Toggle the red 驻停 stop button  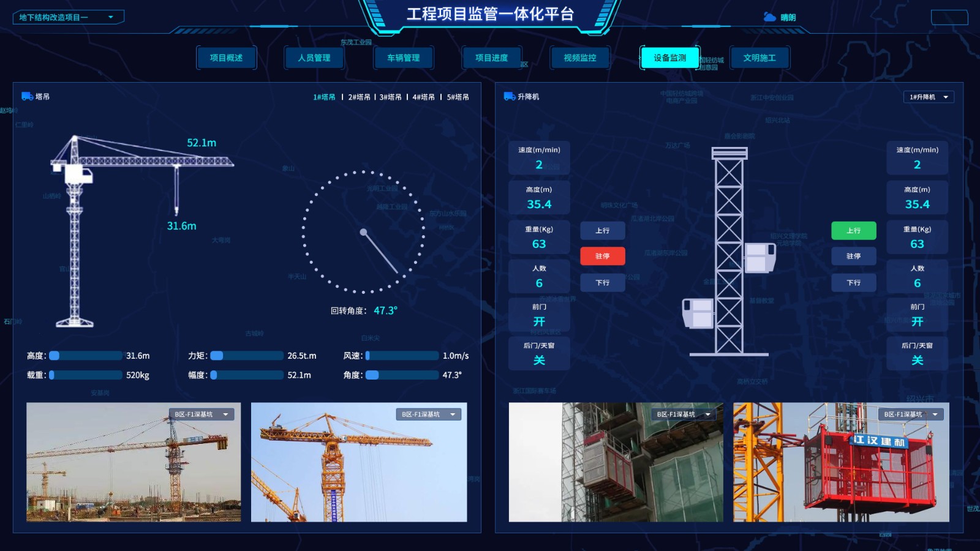click(x=603, y=256)
